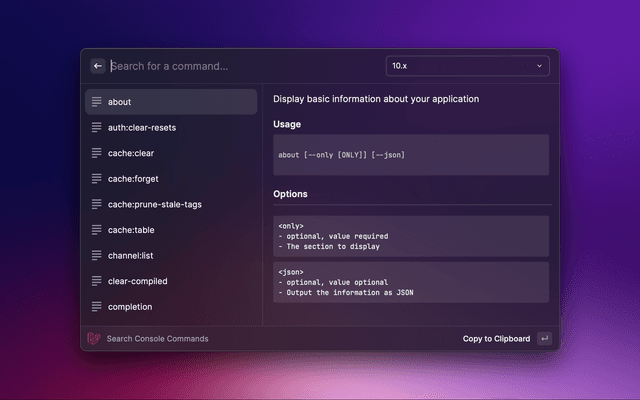This screenshot has height=400, width=640.
Task: Select the cache:table command
Action: coord(131,230)
